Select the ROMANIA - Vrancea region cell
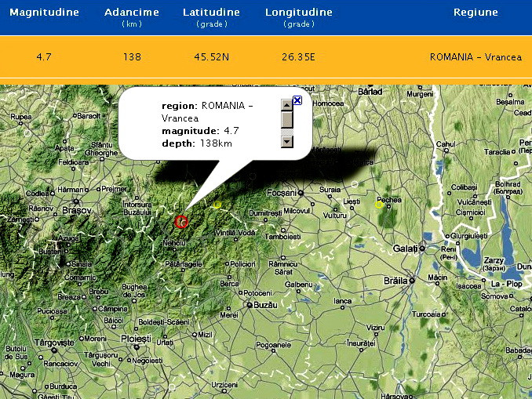The image size is (532, 399). tap(476, 56)
